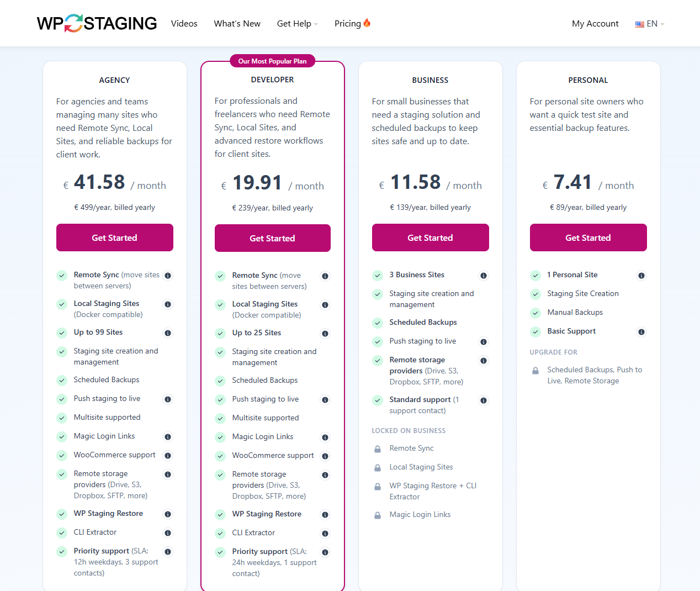Screen dimensions: 700x591
Task: Get Started with the Developer plan
Action: pos(273,238)
